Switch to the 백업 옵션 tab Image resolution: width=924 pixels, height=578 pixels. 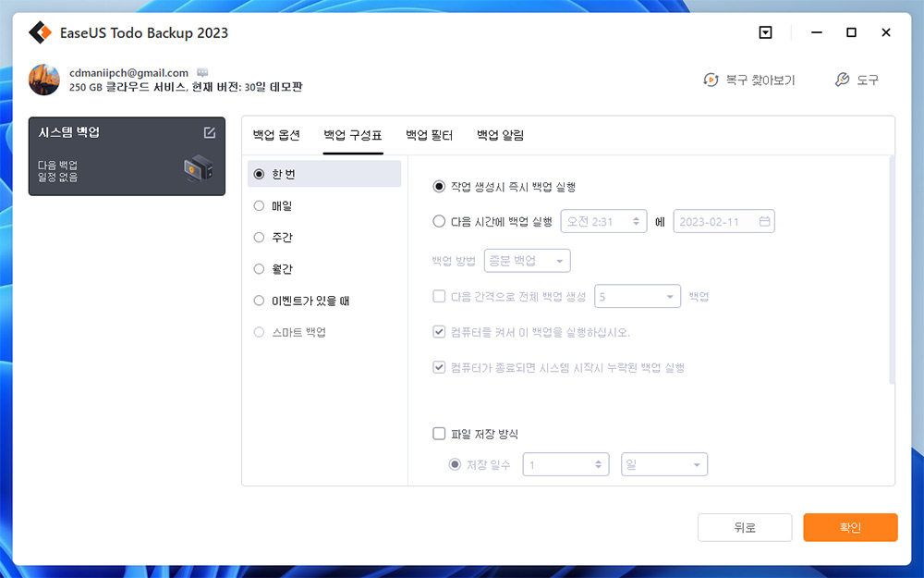pos(276,135)
